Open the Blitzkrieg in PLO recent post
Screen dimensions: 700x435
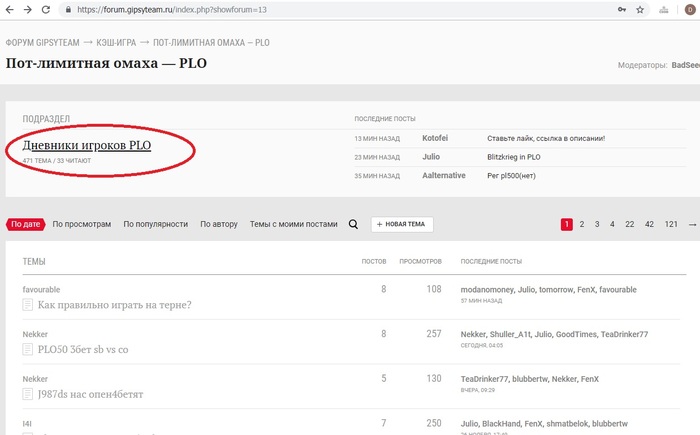coord(513,157)
